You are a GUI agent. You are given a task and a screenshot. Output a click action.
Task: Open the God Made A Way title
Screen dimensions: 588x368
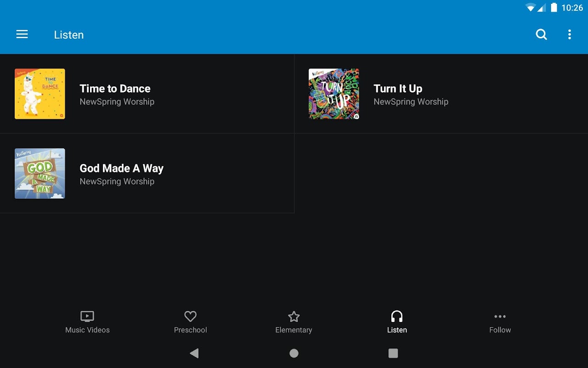click(x=121, y=168)
